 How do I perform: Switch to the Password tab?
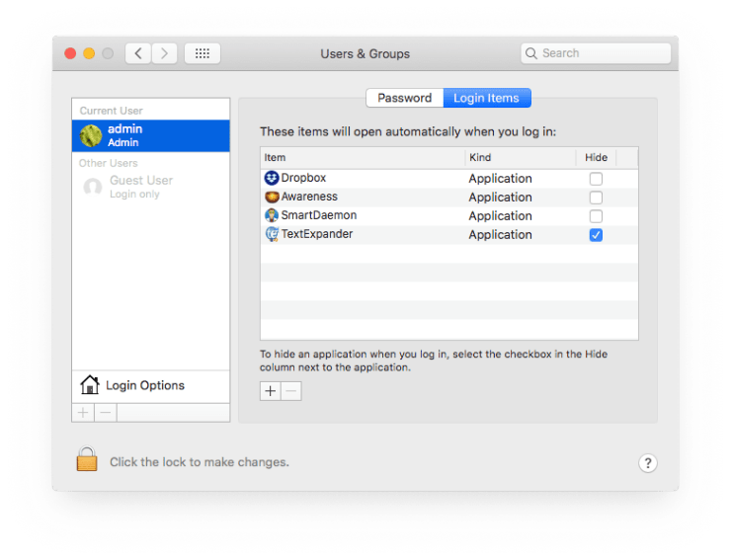click(x=405, y=98)
